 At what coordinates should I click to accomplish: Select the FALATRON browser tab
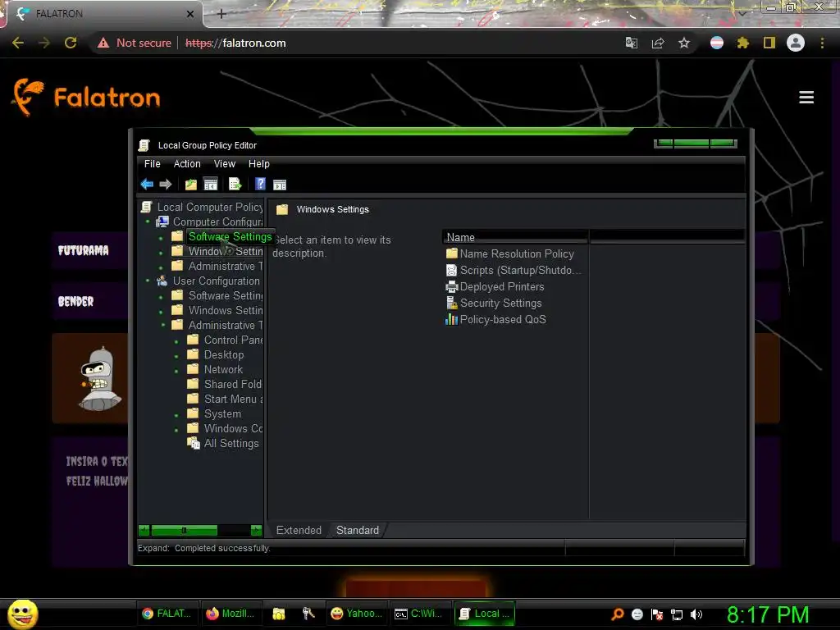point(103,14)
